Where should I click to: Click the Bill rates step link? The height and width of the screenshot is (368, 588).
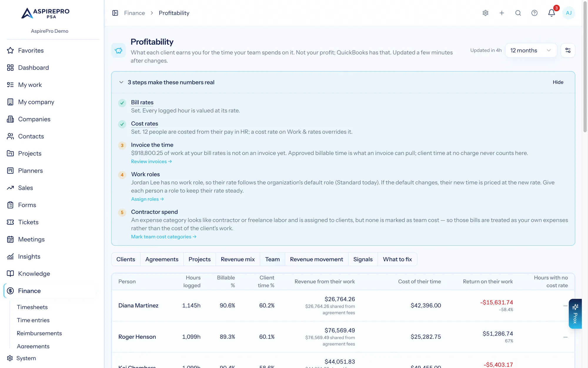pos(142,102)
